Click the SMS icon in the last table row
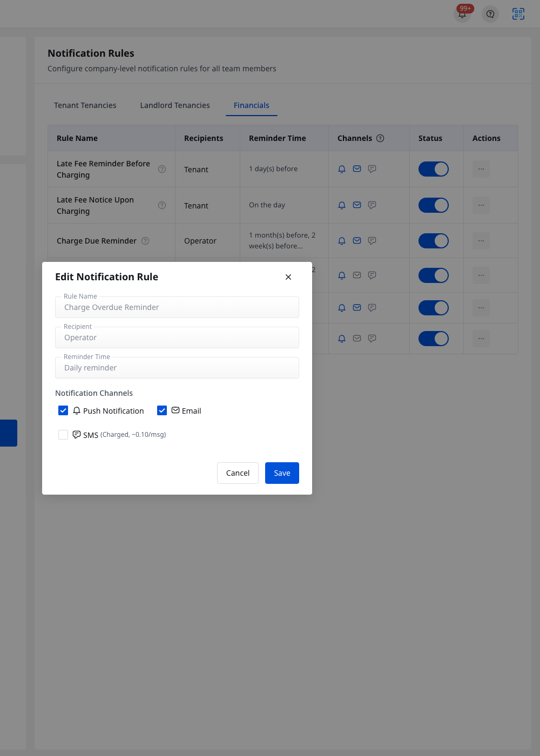 point(372,339)
